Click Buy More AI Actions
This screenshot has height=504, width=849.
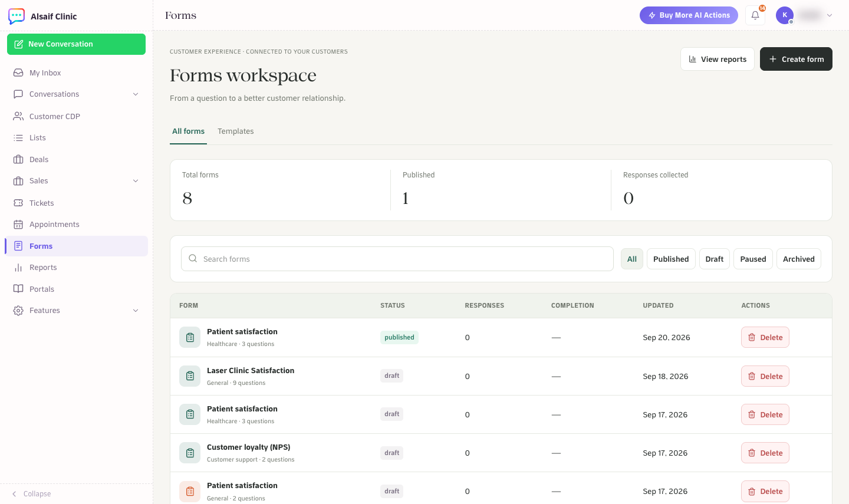[x=689, y=15]
